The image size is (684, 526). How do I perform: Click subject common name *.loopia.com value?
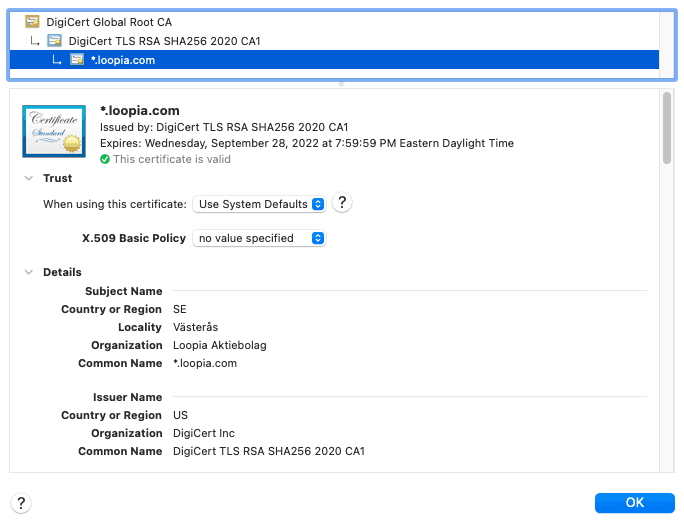(x=205, y=363)
